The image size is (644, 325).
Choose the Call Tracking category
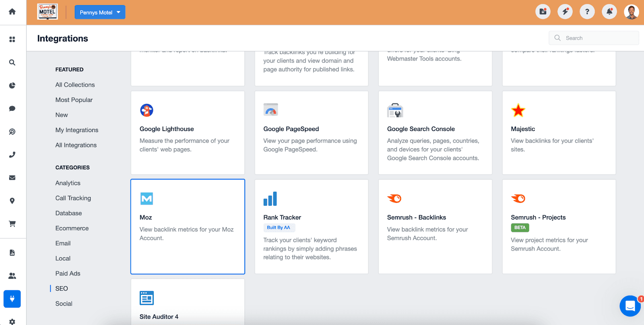73,198
